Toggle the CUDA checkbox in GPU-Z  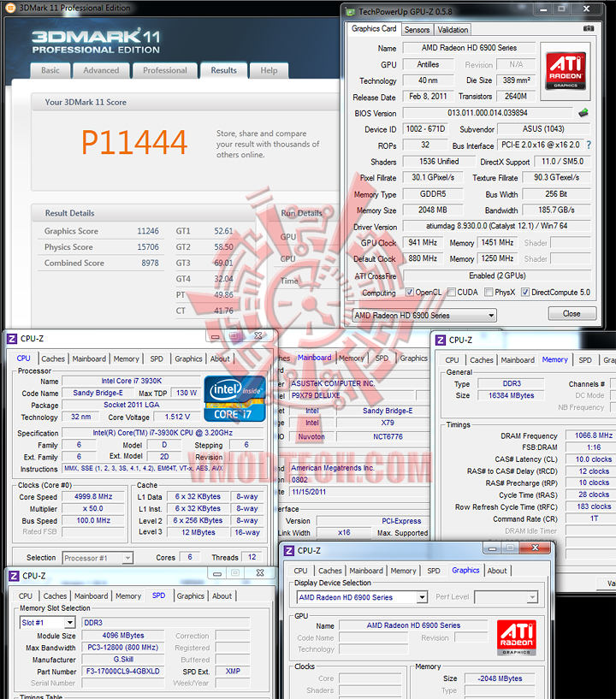coord(452,292)
